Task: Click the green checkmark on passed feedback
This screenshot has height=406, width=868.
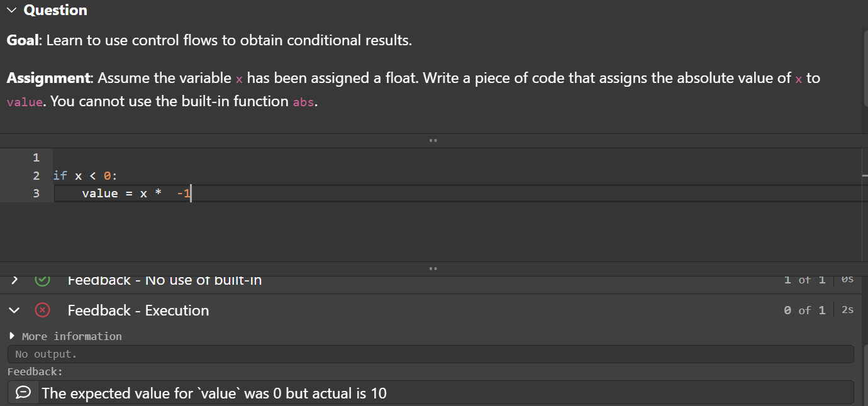Action: click(42, 280)
